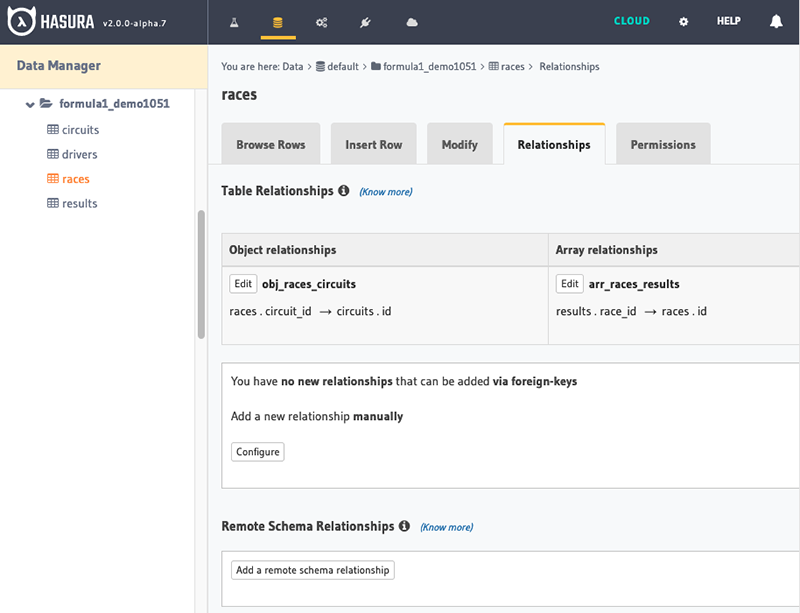Edit the arr_races_results relationship

coord(569,284)
